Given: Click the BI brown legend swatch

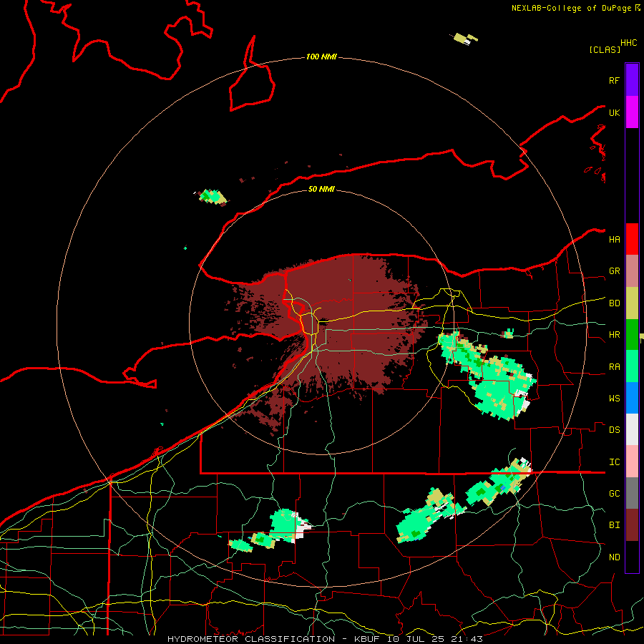Looking at the screenshot, I should 632,525.
